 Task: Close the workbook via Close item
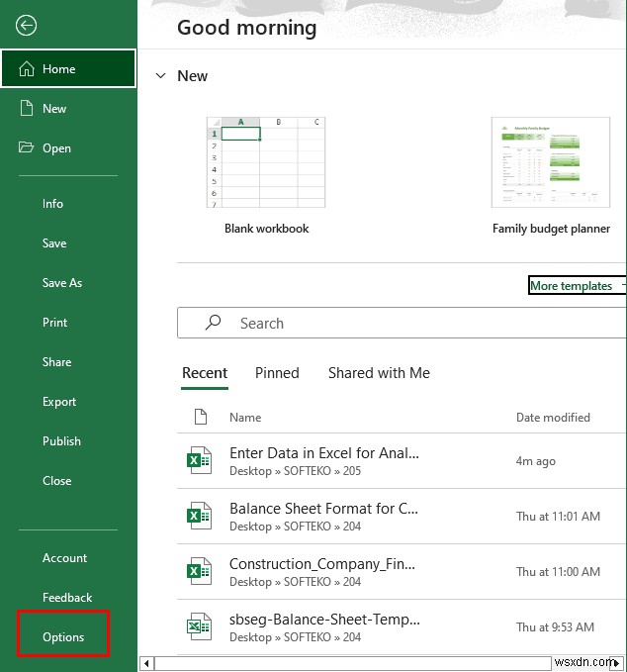click(x=57, y=480)
